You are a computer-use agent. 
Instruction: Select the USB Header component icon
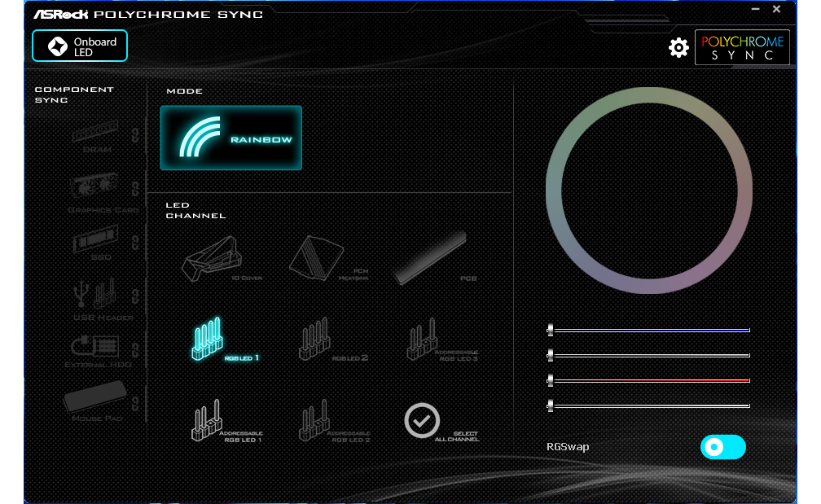click(x=96, y=294)
